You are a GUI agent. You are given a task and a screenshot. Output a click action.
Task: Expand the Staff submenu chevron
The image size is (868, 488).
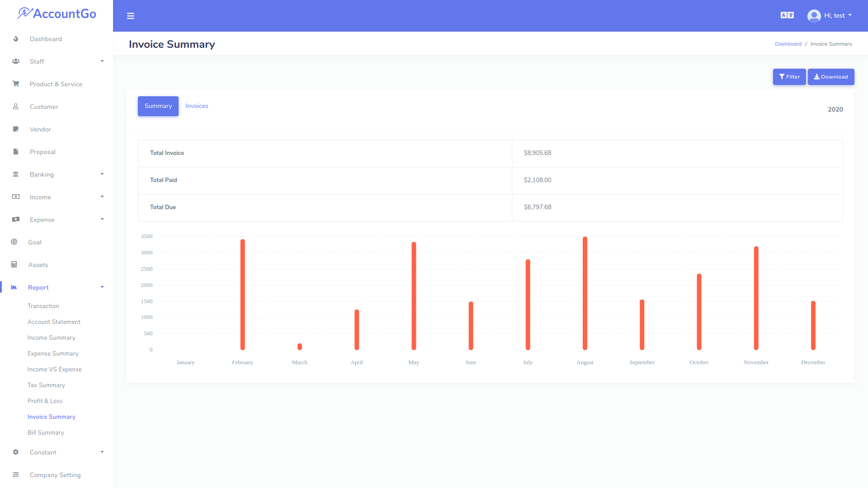(102, 61)
